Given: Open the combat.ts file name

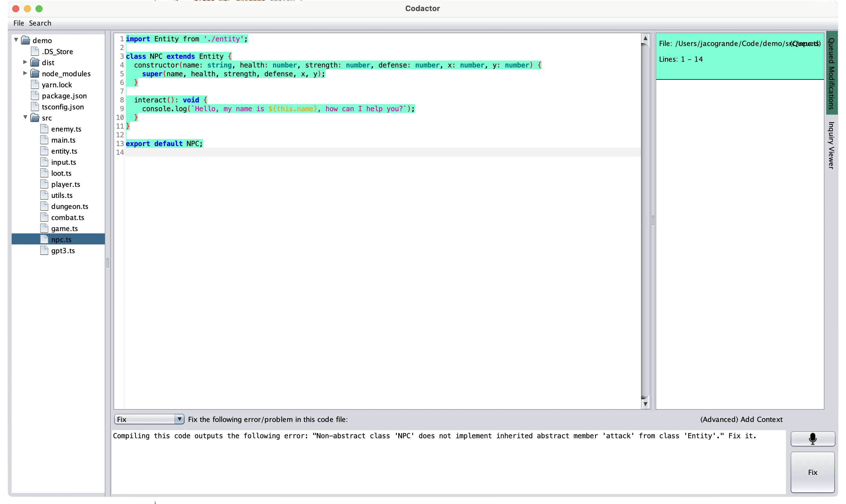Looking at the screenshot, I should tap(68, 217).
